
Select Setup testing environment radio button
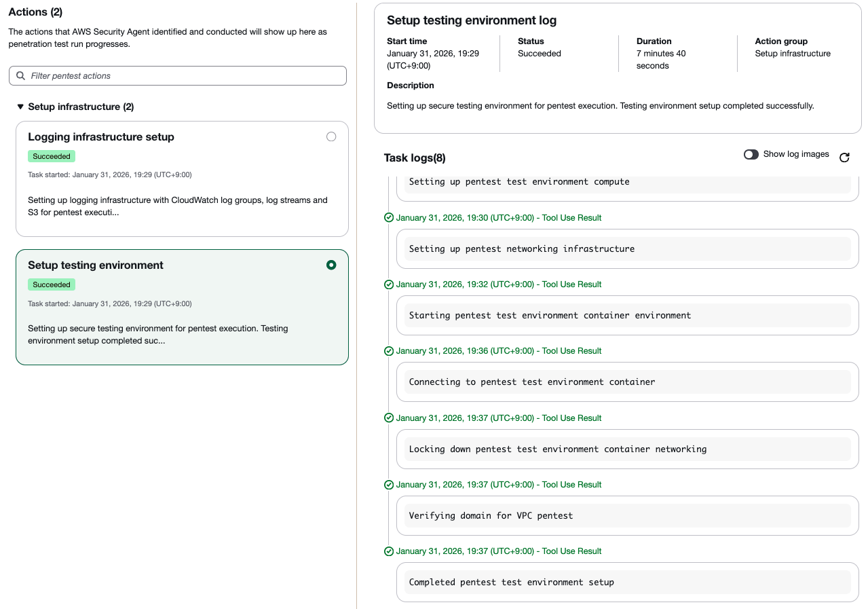pos(331,265)
